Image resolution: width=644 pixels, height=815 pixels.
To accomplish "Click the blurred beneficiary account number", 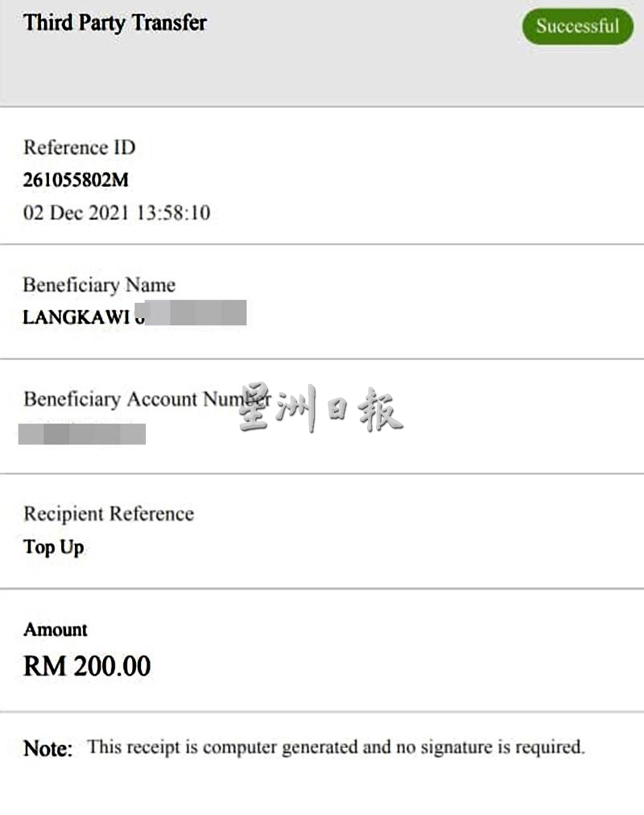I will [x=83, y=434].
